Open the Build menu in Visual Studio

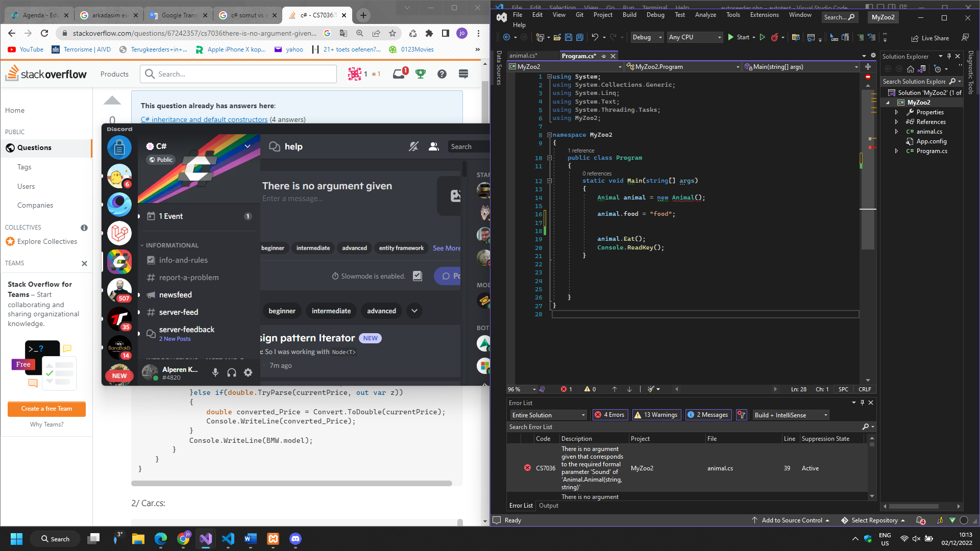click(x=629, y=15)
